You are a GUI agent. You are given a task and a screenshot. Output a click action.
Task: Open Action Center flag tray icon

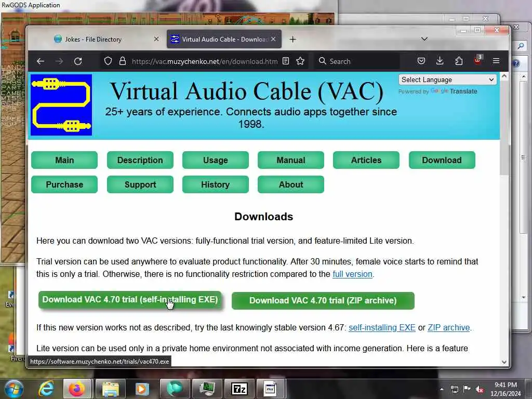[x=467, y=389]
